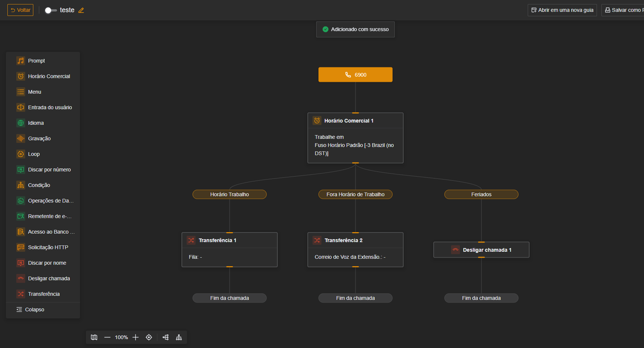The height and width of the screenshot is (348, 644).
Task: Choose the Entrada do usuário icon
Action: [21, 107]
